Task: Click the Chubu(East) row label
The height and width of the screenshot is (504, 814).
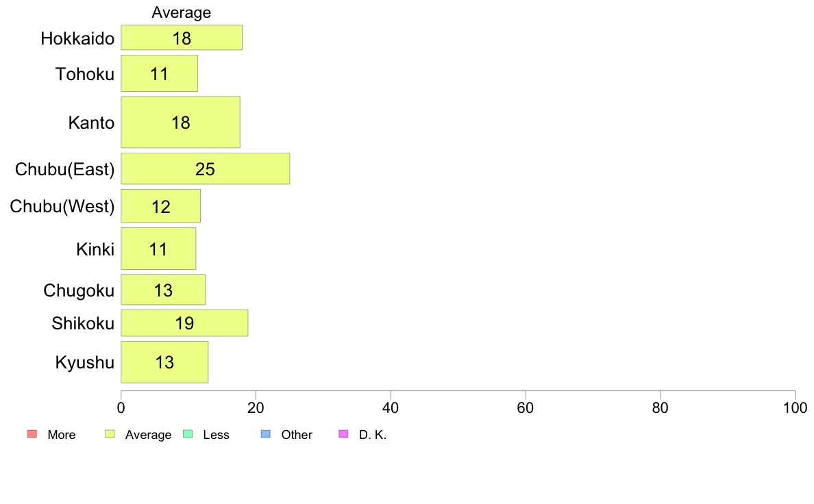Action: tap(64, 169)
